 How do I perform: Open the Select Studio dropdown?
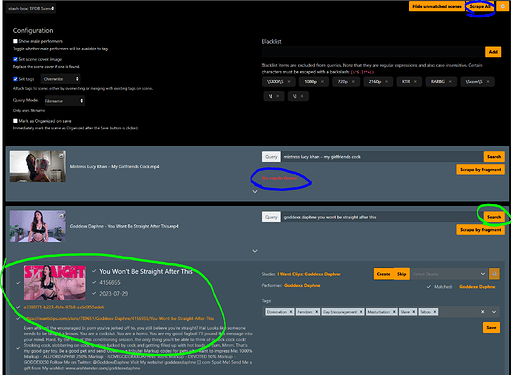449,274
